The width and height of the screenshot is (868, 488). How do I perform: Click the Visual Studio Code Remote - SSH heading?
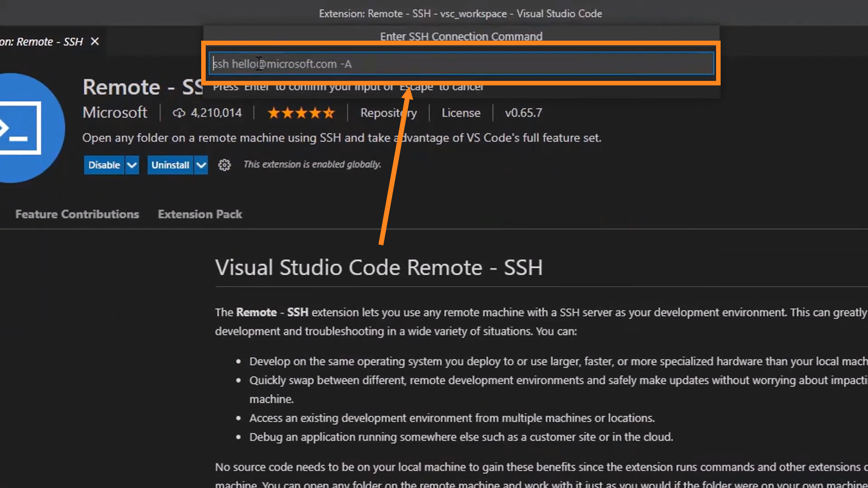[379, 267]
